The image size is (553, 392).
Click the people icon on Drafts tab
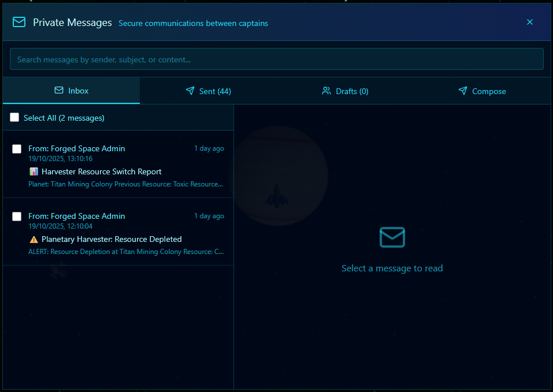tap(326, 91)
